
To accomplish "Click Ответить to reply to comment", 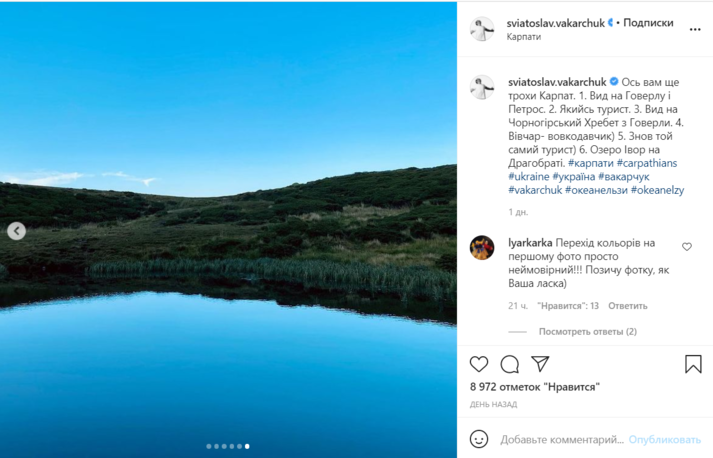I will [x=628, y=306].
